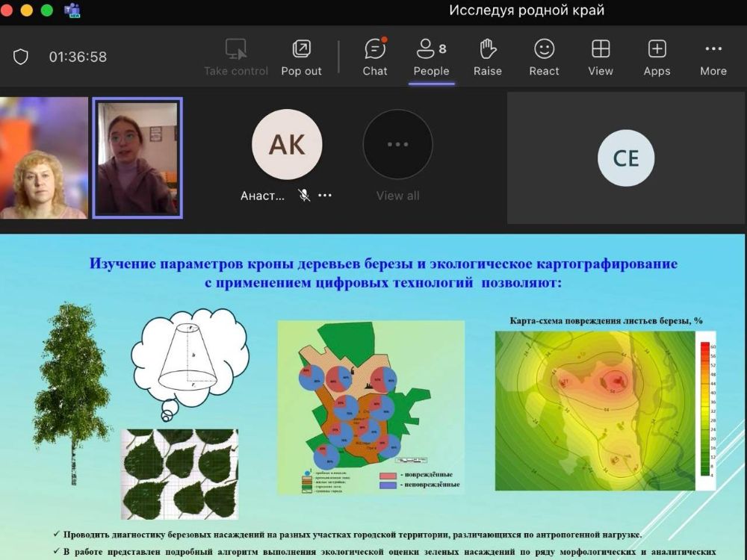The height and width of the screenshot is (560, 747).
Task: Change the meeting View layout
Action: pos(601,57)
